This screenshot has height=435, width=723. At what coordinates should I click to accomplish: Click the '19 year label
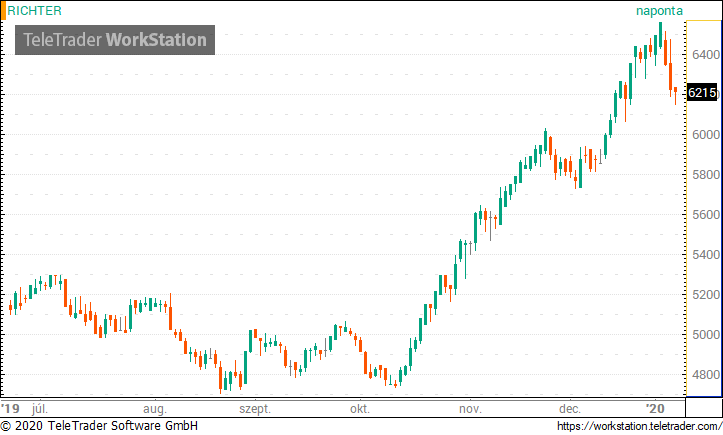pos(11,408)
